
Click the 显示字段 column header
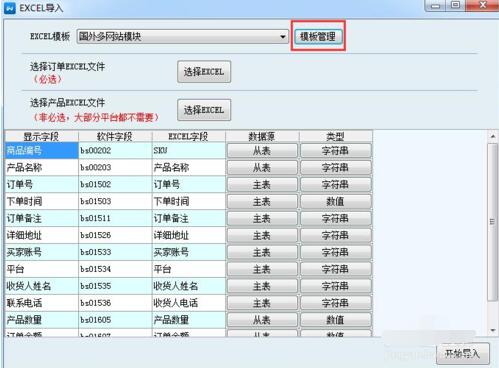click(41, 136)
